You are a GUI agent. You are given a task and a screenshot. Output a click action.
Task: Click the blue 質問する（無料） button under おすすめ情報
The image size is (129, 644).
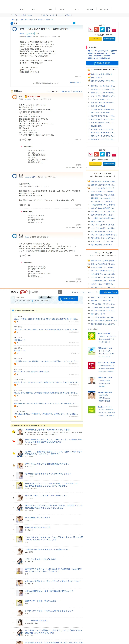click(102, 63)
